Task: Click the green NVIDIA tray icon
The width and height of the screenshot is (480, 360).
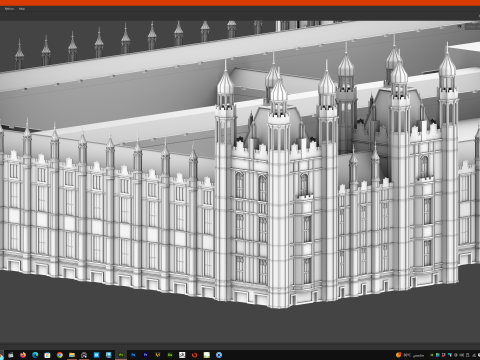Action: coord(432,355)
